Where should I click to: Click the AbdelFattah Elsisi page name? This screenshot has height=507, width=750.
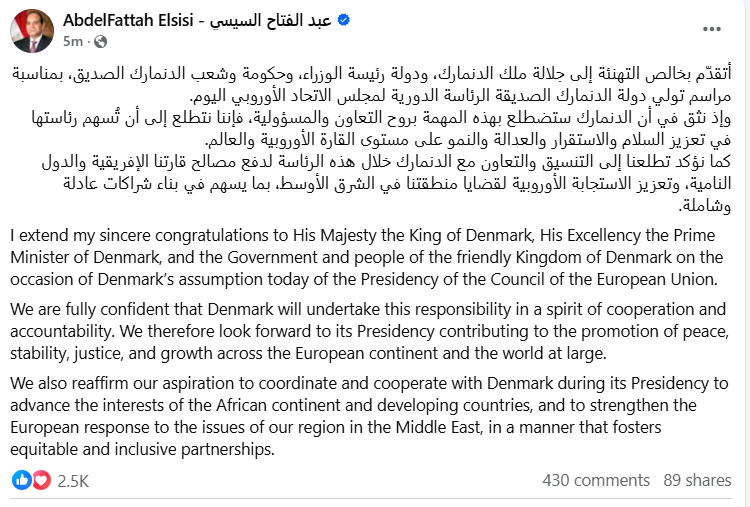tap(198, 21)
